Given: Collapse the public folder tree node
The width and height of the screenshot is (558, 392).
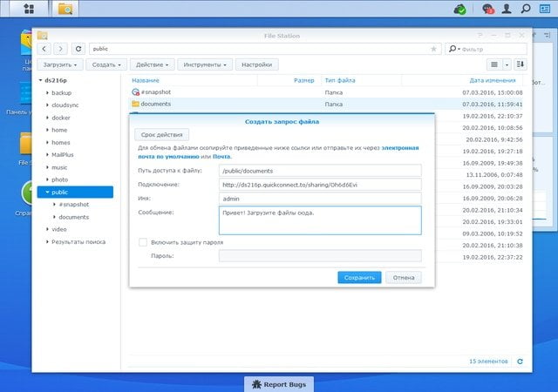Looking at the screenshot, I should (x=47, y=193).
